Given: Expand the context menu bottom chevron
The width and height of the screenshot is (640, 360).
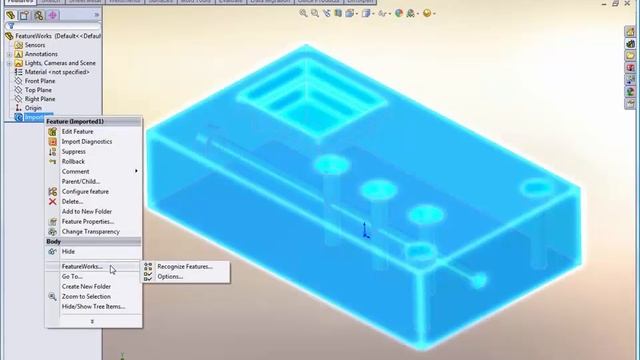Looking at the screenshot, I should click(x=92, y=322).
